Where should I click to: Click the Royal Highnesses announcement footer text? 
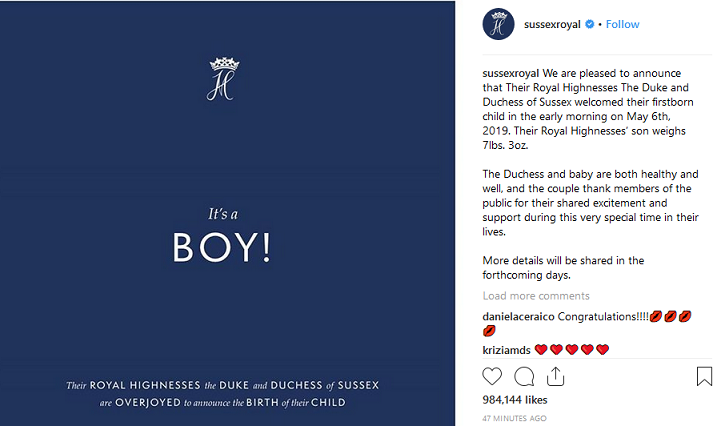point(223,394)
